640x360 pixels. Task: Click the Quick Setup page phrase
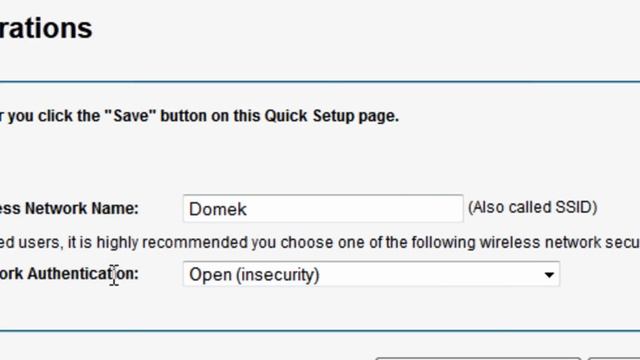tap(331, 116)
